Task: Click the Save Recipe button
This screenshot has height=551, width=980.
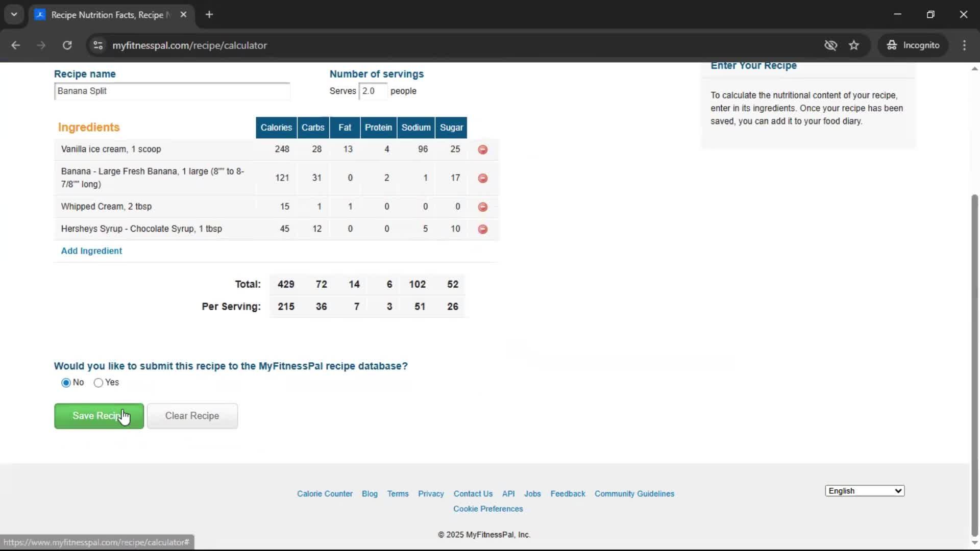Action: coord(99,416)
